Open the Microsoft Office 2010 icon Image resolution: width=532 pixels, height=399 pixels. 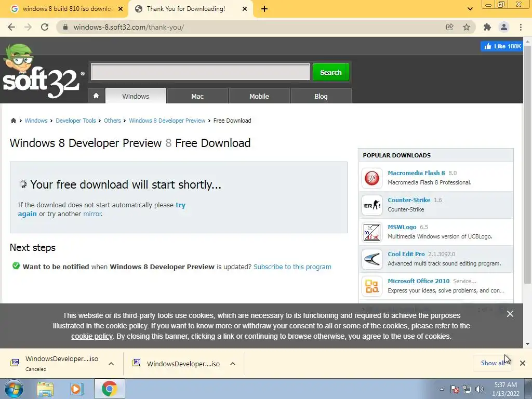coord(372,286)
